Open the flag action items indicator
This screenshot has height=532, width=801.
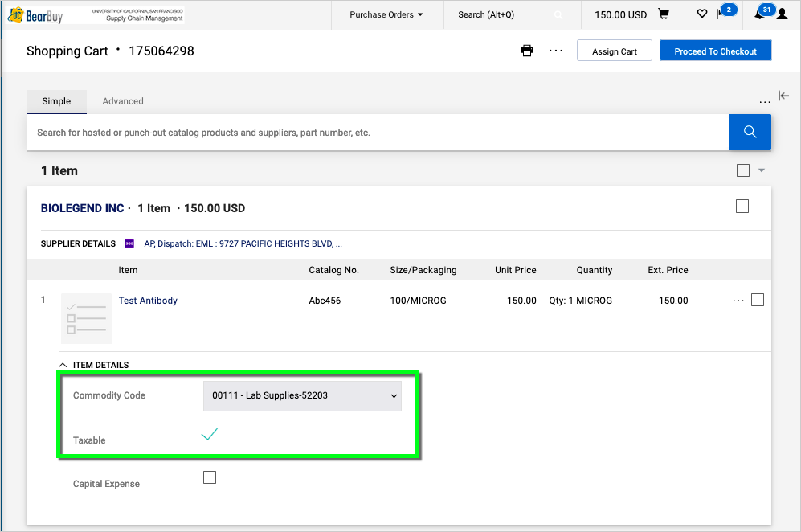tap(721, 14)
